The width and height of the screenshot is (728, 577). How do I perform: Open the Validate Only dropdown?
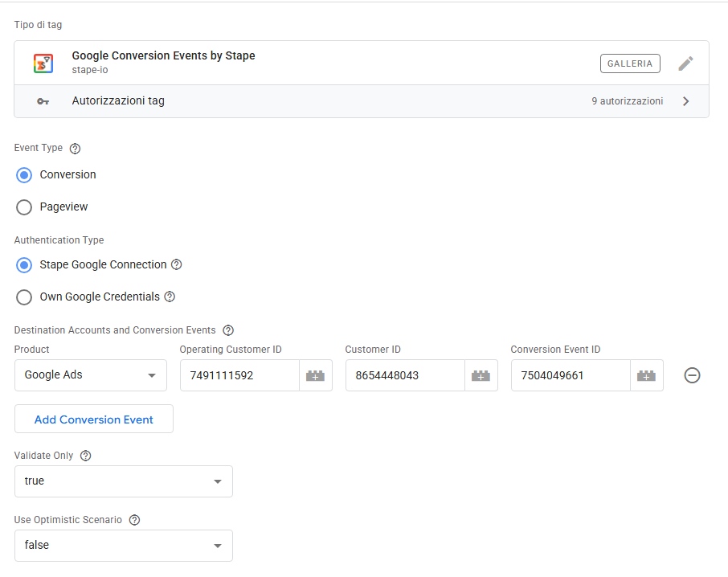pyautogui.click(x=124, y=481)
